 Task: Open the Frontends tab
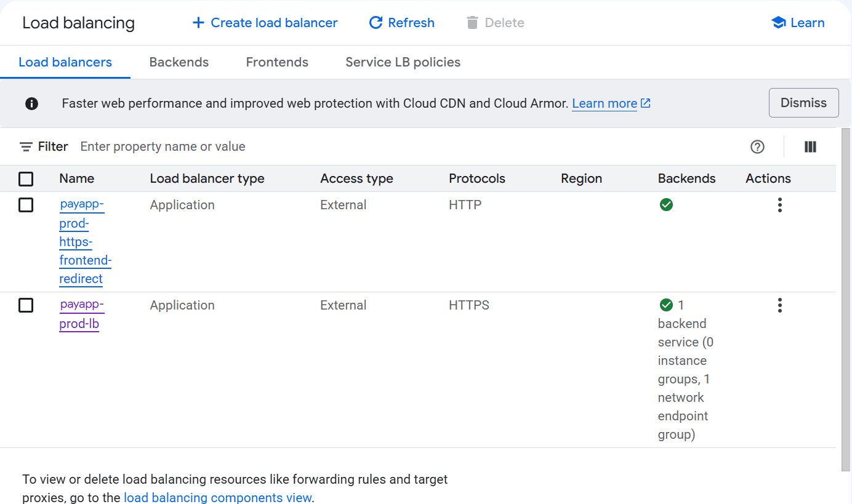pyautogui.click(x=277, y=62)
